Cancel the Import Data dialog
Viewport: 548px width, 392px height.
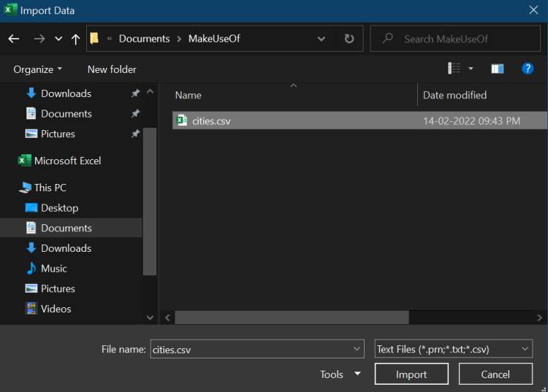(495, 374)
